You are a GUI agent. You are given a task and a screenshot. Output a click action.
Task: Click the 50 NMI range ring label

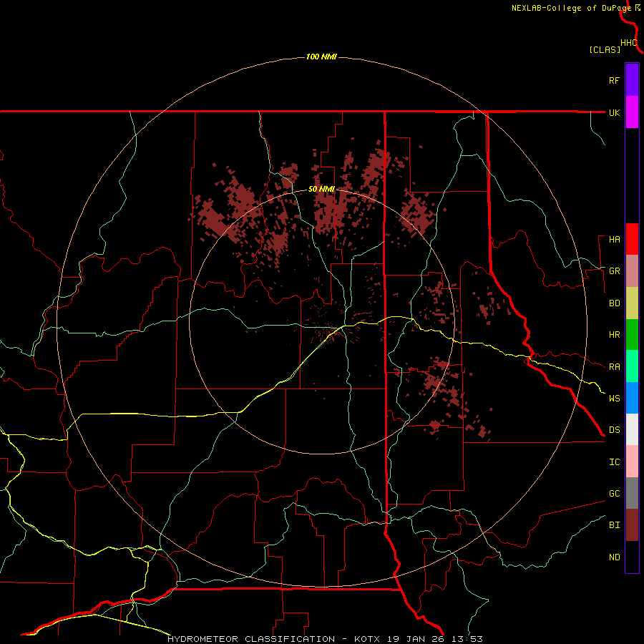point(321,189)
